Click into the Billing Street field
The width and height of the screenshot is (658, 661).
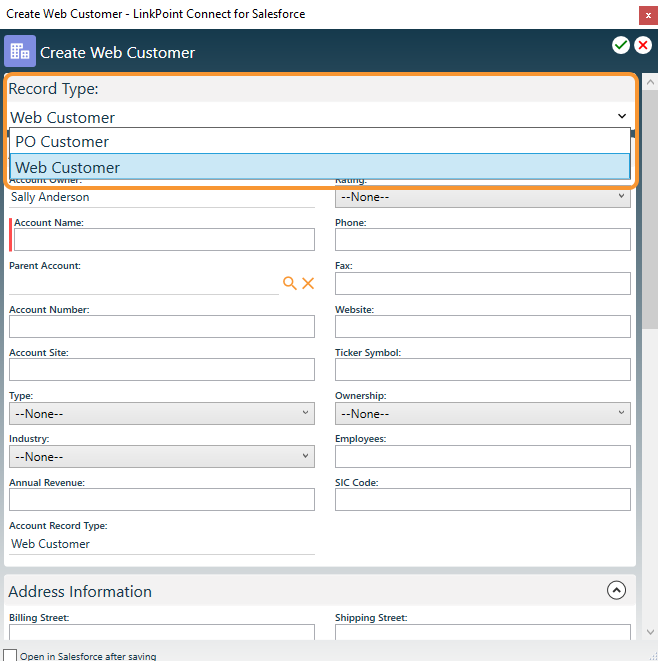point(162,632)
